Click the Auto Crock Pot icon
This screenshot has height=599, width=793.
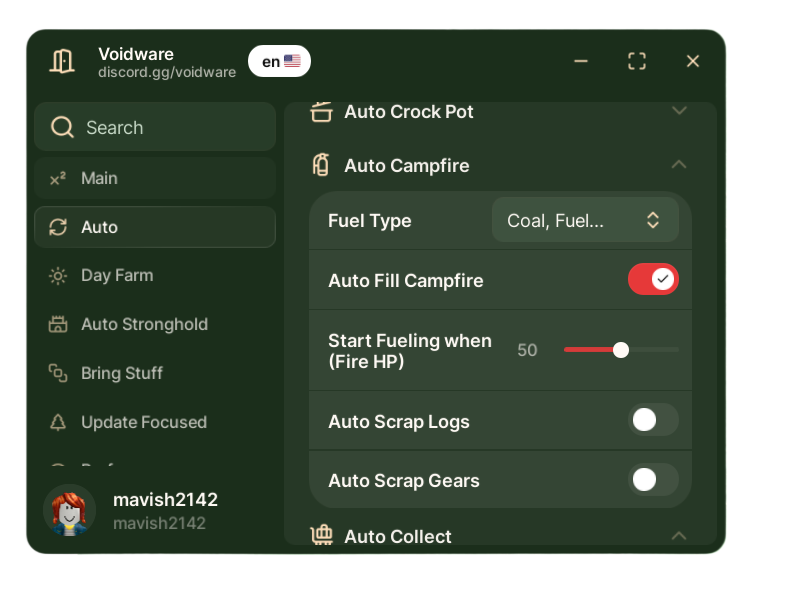[x=321, y=112]
